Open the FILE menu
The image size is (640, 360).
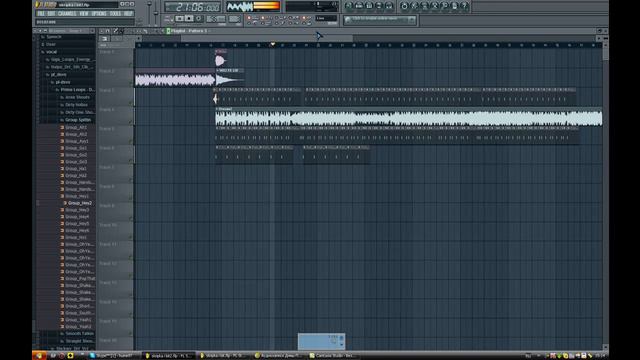pos(41,13)
